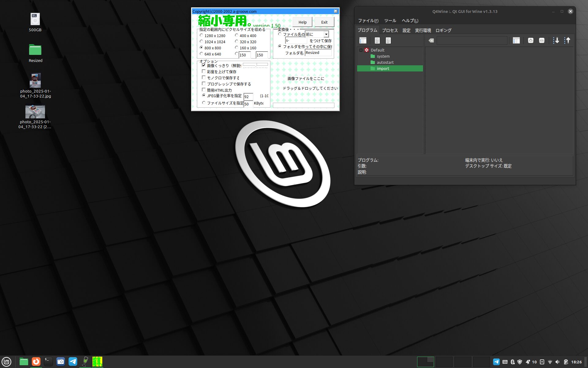Click the sort ascending arrow icon
The image size is (588, 368).
click(567, 40)
